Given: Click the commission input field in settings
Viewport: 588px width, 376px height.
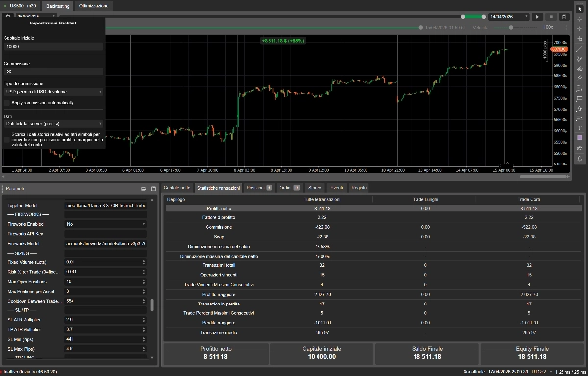Looking at the screenshot, I should click(x=53, y=71).
